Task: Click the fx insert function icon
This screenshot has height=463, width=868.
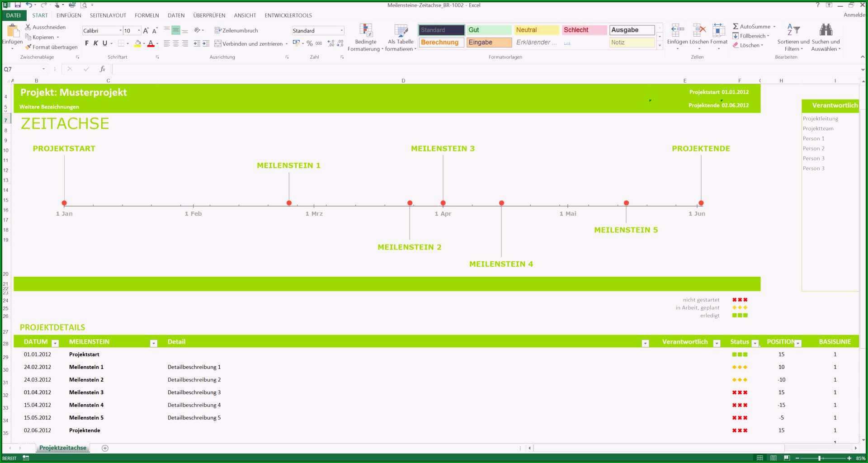Action: [103, 69]
